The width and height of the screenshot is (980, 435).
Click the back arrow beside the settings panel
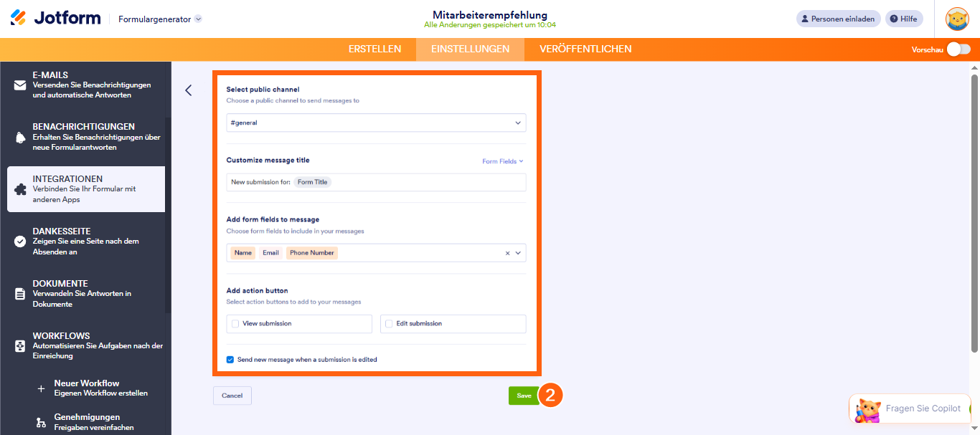[x=189, y=90]
